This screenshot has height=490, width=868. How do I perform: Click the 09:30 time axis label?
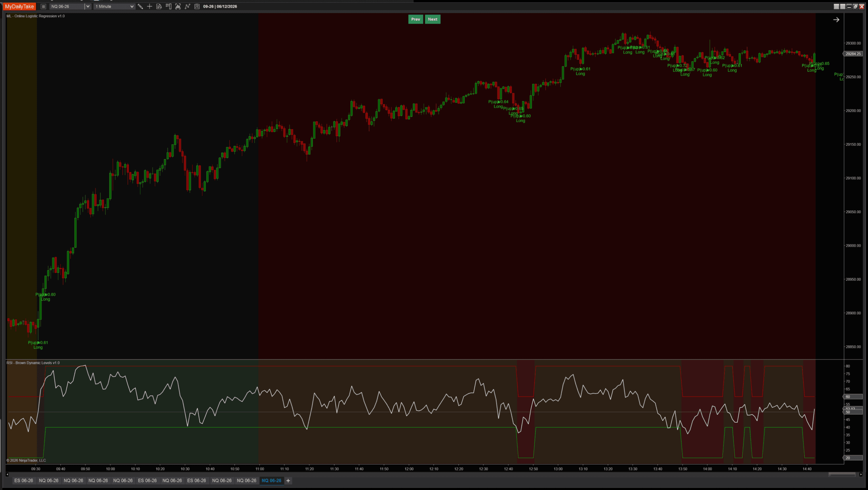[36, 469]
